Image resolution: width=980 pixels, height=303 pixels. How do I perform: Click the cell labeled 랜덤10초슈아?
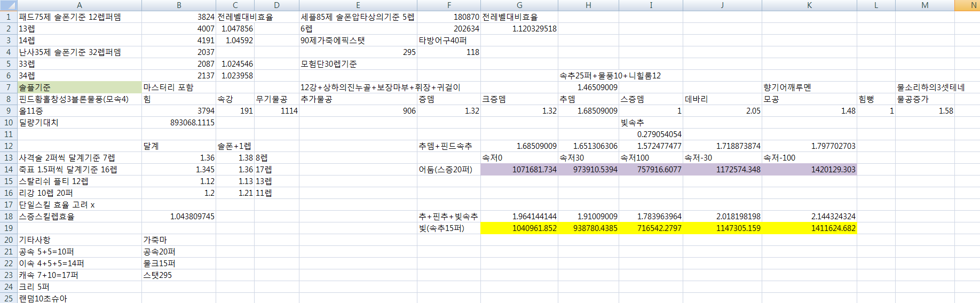tap(80, 298)
